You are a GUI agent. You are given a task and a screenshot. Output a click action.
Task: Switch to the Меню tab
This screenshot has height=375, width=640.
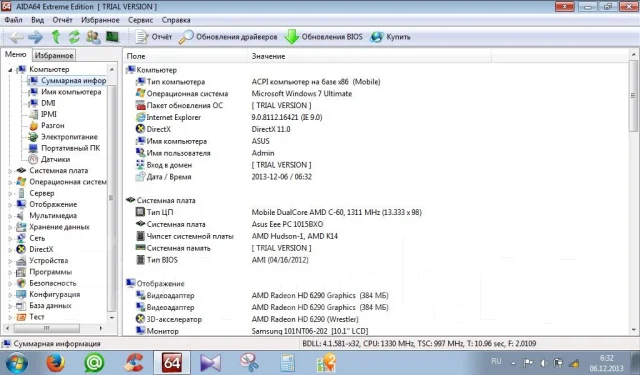[16, 54]
